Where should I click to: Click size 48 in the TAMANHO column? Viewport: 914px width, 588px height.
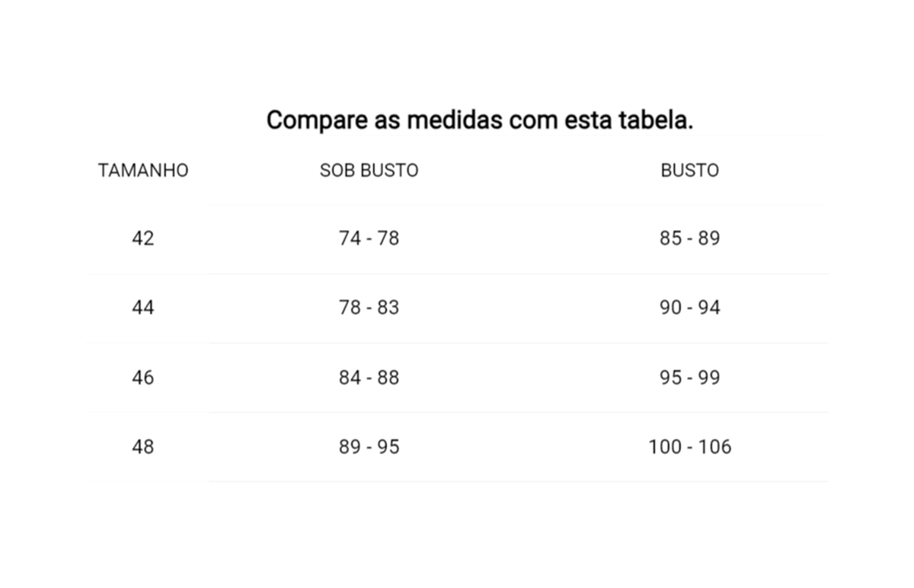[143, 447]
